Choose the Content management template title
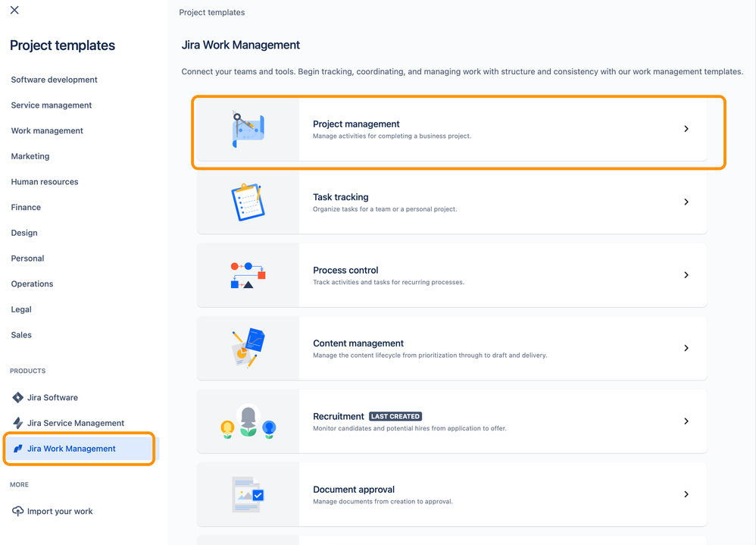The width and height of the screenshot is (756, 545). (x=358, y=343)
